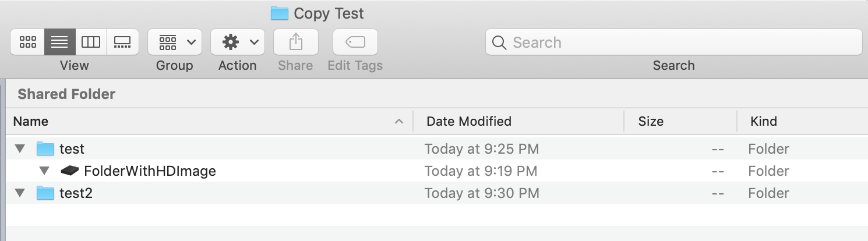The image size is (868, 241).
Task: Select the FolderWithHDImage disk icon
Action: (x=70, y=171)
